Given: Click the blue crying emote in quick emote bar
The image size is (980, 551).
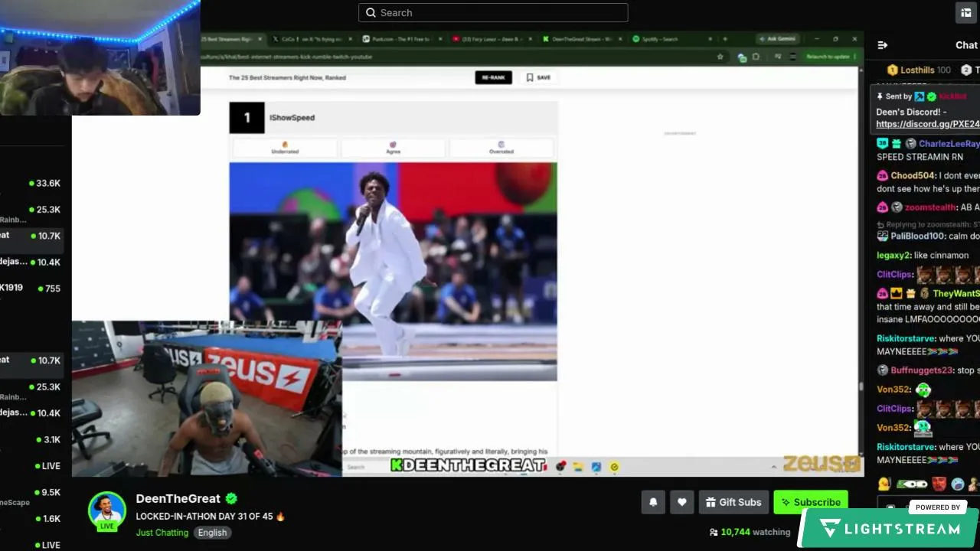Looking at the screenshot, I should point(958,484).
